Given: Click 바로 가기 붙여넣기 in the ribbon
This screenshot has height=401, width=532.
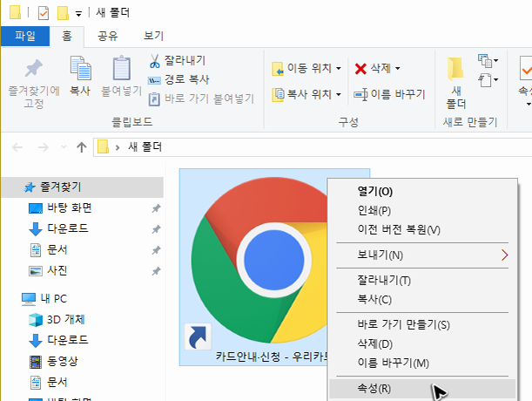Looking at the screenshot, I should pyautogui.click(x=201, y=99).
